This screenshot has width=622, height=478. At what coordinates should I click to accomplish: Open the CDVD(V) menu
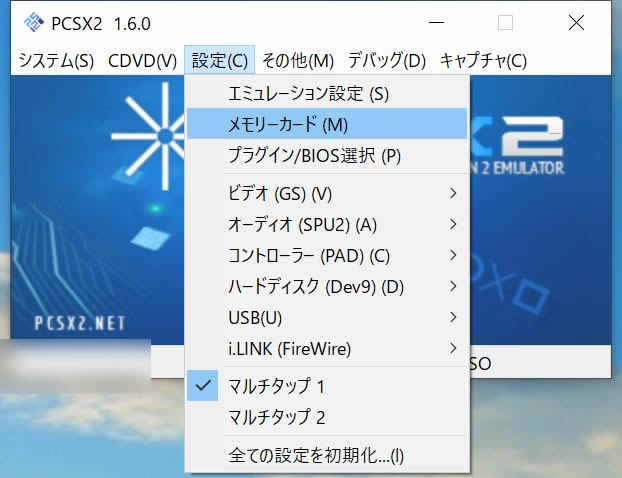[142, 61]
